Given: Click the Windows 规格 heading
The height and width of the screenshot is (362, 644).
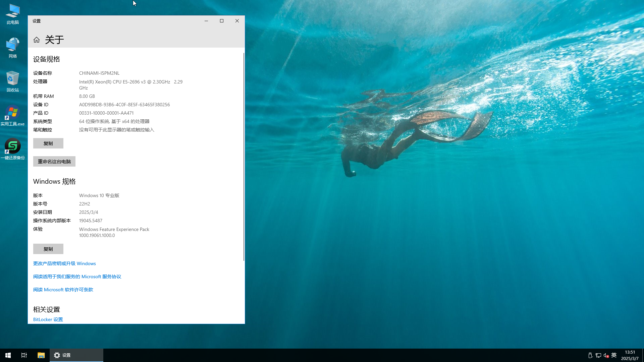Looking at the screenshot, I should coord(54,182).
